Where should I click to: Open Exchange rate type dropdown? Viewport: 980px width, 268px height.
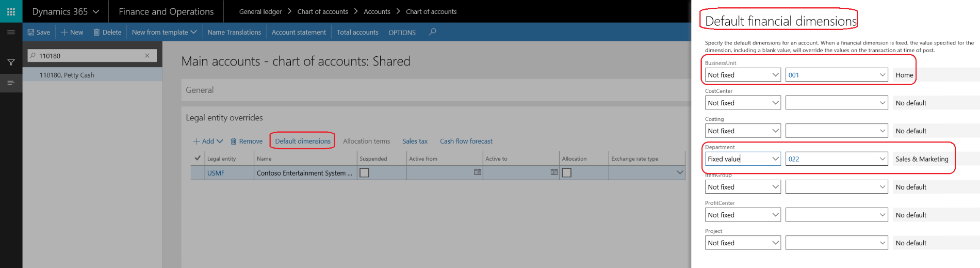679,172
